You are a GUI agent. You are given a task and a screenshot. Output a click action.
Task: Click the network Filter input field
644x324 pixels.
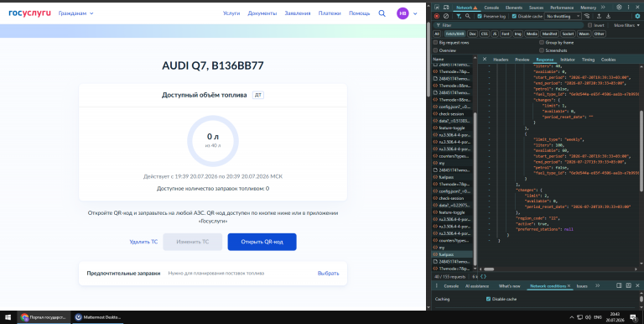click(508, 25)
